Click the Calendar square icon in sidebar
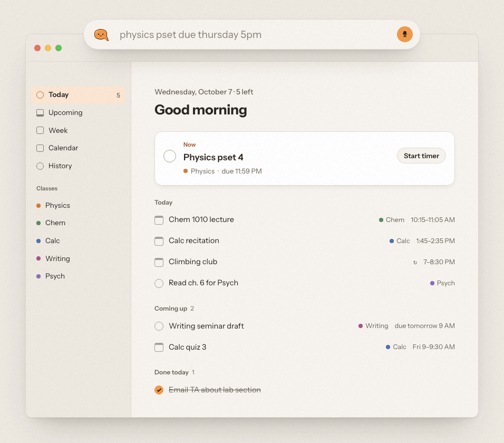 point(40,148)
